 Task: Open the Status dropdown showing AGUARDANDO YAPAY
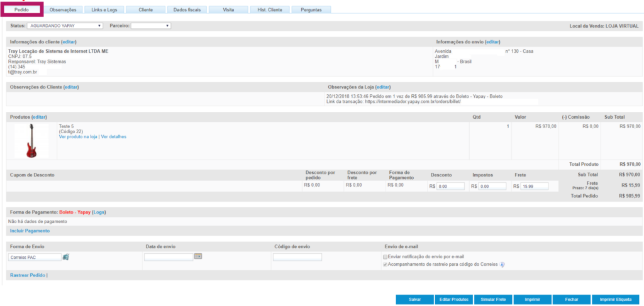[65, 26]
